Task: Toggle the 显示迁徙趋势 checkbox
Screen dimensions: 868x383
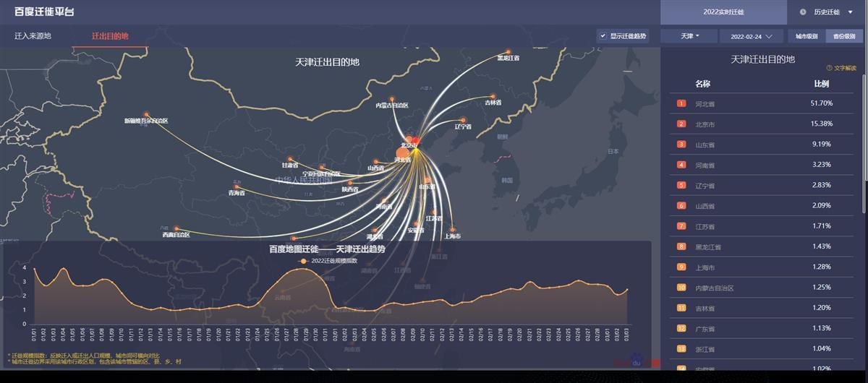Action: click(603, 35)
